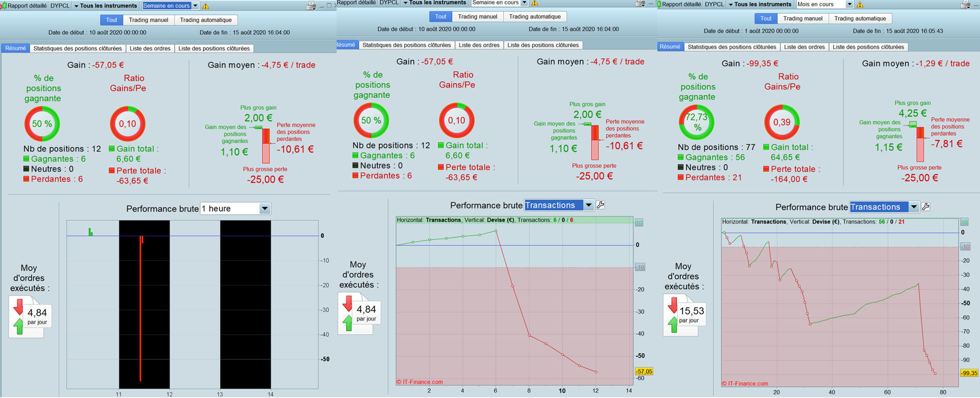
Task: Click the "Gain : -99,35 €" text
Action: coord(750,63)
